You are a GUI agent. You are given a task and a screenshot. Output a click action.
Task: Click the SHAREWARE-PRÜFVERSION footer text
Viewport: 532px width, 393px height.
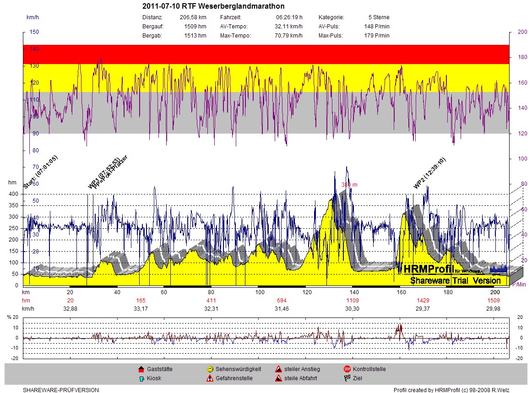point(61,390)
